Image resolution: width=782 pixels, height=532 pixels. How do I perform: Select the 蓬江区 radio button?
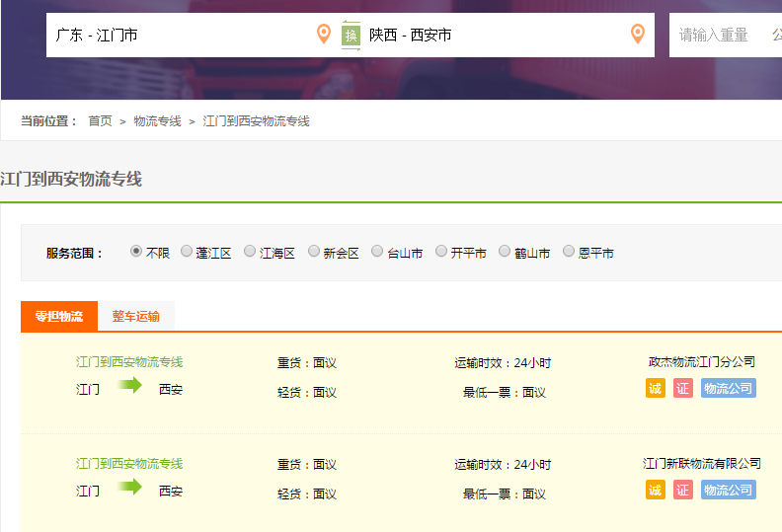tap(187, 251)
